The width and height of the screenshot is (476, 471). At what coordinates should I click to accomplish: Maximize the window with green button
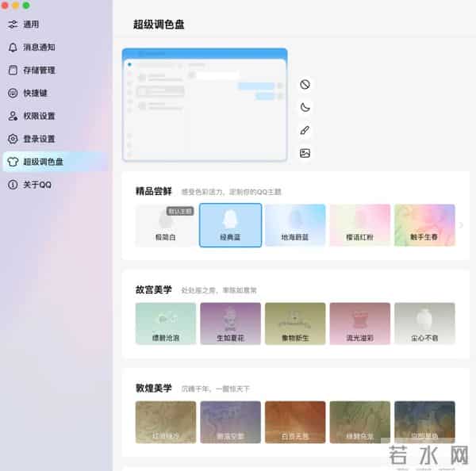click(x=26, y=6)
